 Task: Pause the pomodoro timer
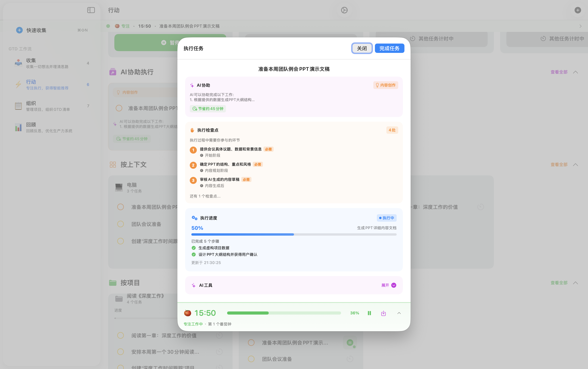point(369,313)
